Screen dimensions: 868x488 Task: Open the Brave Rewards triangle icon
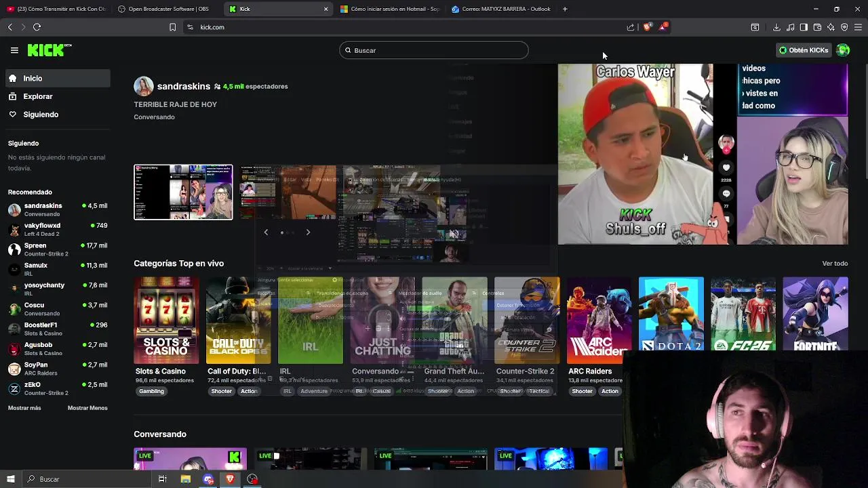[663, 27]
